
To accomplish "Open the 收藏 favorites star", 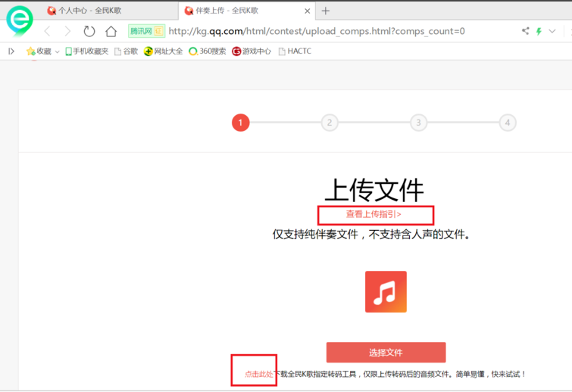I will 39,51.
